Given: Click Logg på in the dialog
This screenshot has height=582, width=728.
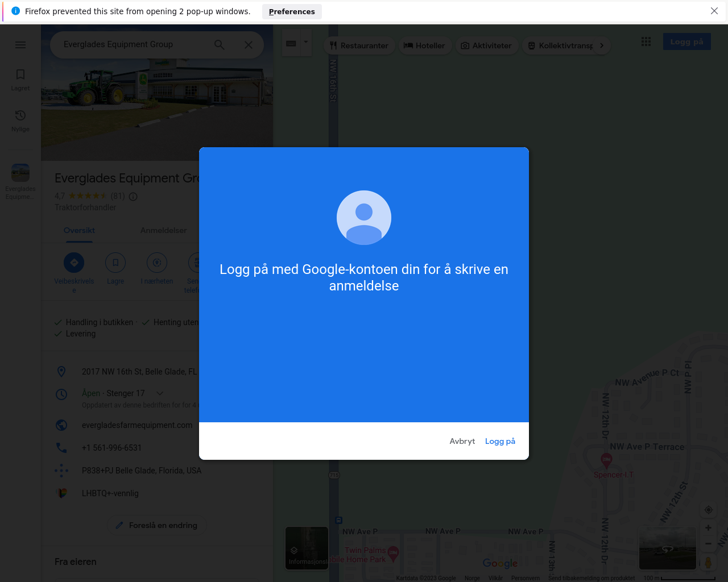Looking at the screenshot, I should pos(500,441).
